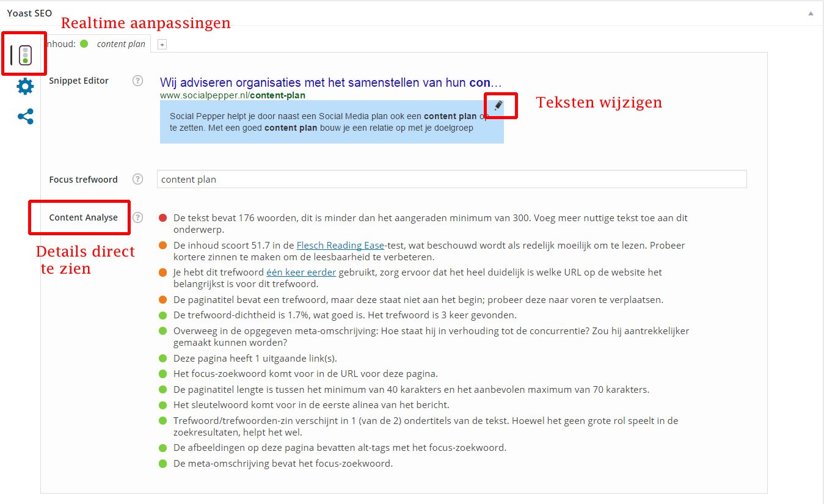Click help icon next to Snippet Editor

(x=138, y=81)
